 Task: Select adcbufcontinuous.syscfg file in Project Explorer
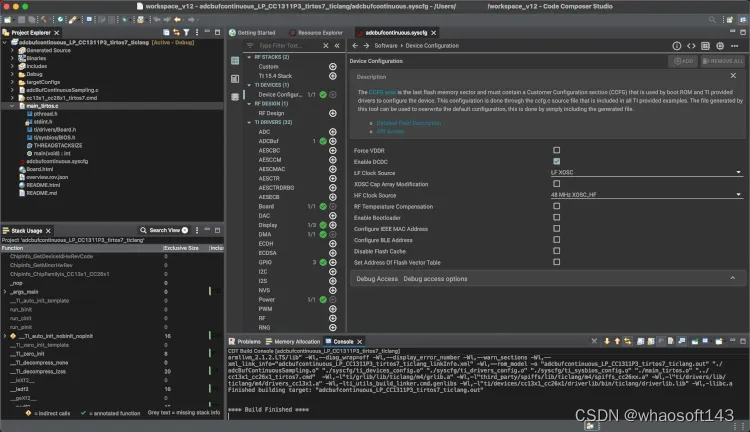(x=57, y=161)
